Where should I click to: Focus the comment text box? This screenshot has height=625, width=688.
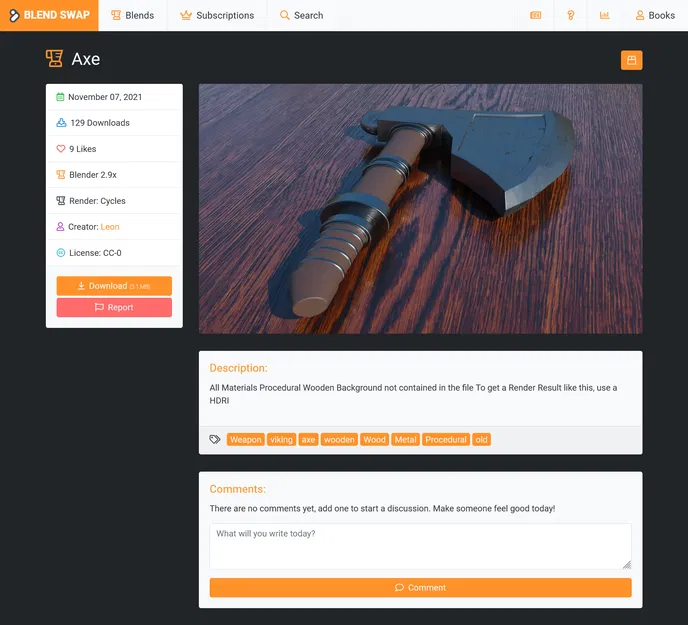pos(420,546)
